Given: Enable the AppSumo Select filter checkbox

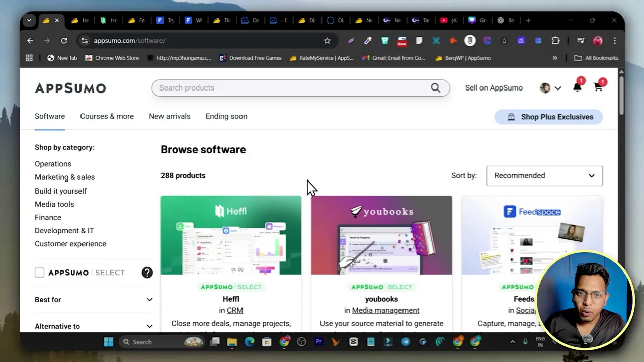Looking at the screenshot, I should [x=39, y=272].
